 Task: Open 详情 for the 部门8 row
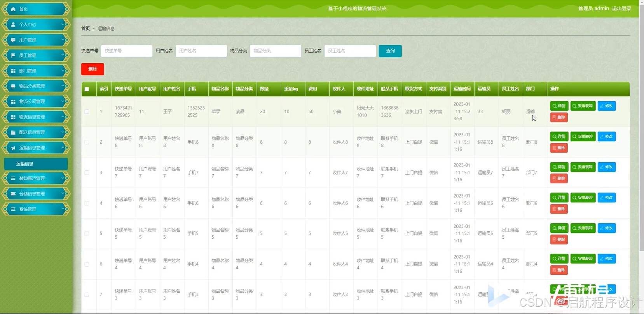(x=559, y=137)
